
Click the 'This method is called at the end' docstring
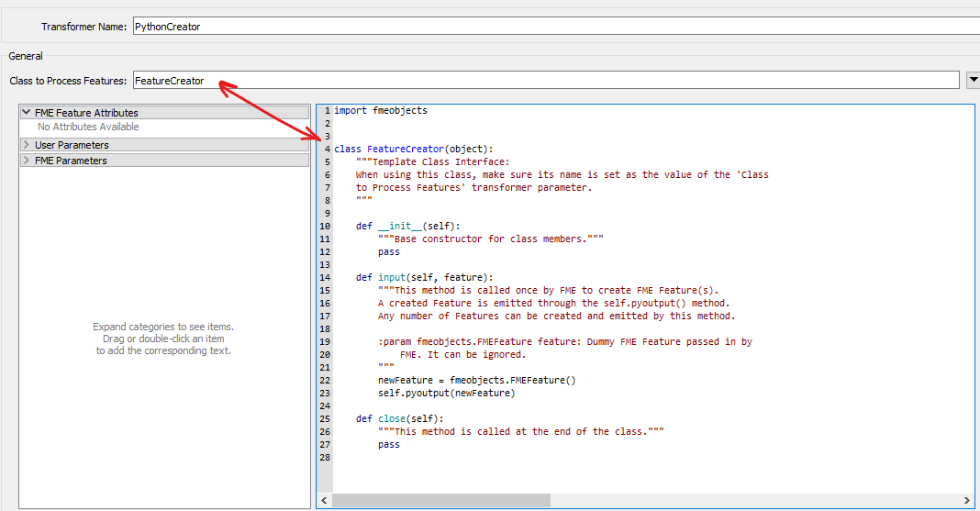(520, 431)
